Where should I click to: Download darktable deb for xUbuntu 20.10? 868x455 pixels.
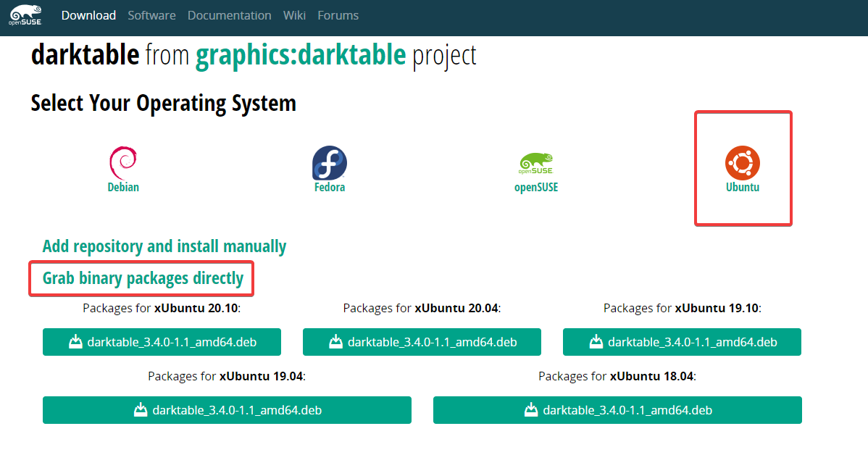(162, 342)
